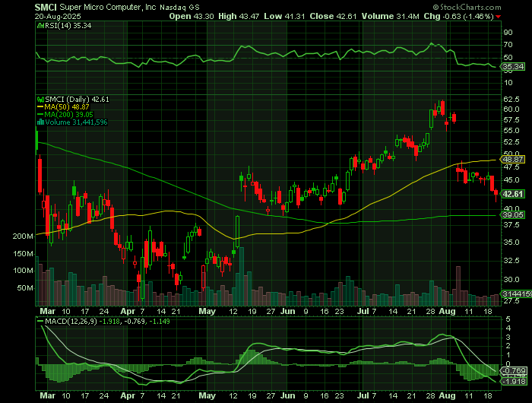
Task: Click Apr on the price chart date axis
Action: pos(128,311)
